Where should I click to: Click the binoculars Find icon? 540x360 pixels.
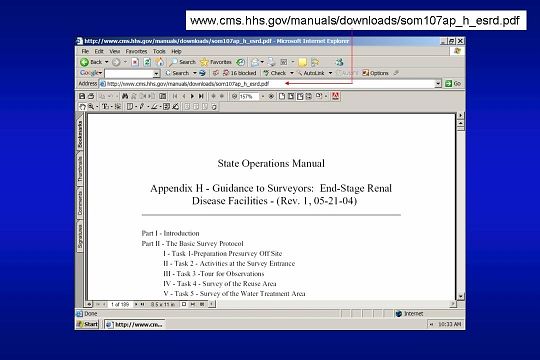click(x=125, y=96)
